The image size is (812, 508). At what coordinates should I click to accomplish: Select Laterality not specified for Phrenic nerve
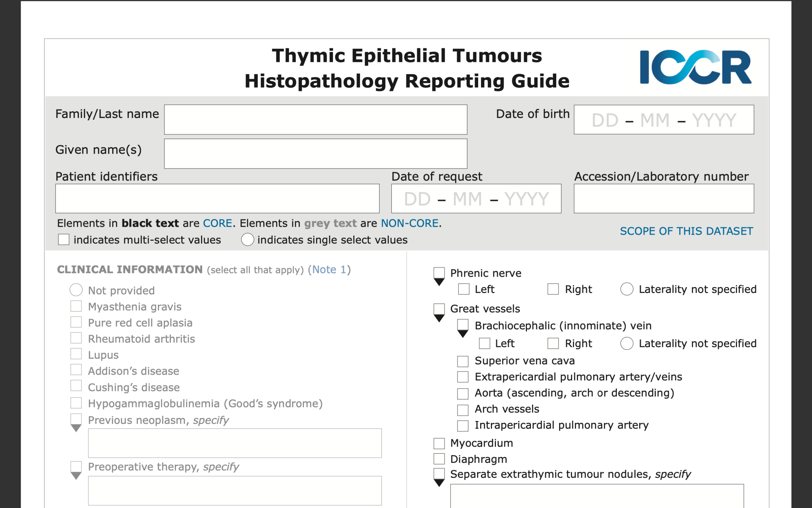click(x=626, y=289)
